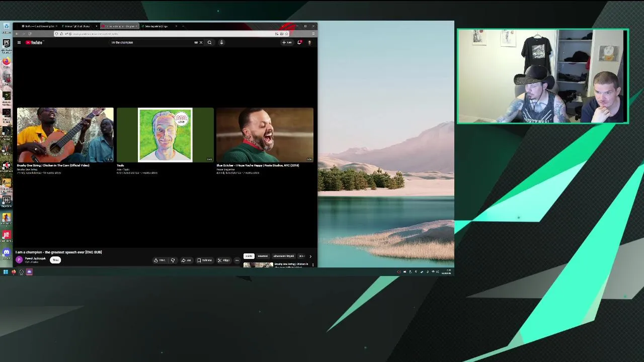
Task: Play Brushy One String Chicken in The Corn thumbnail
Action: click(x=65, y=135)
